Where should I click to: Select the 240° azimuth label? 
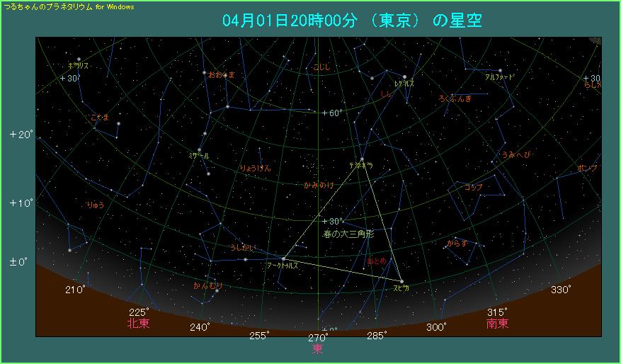200,327
